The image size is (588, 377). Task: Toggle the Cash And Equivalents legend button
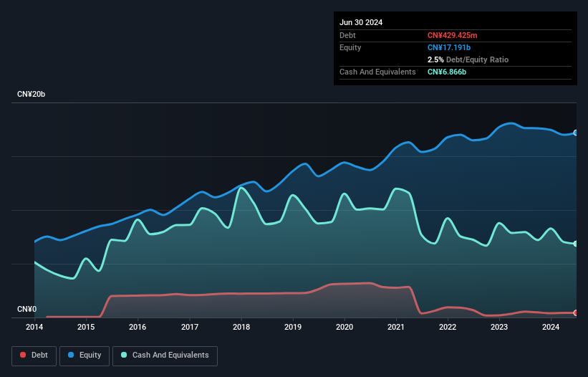(x=165, y=355)
